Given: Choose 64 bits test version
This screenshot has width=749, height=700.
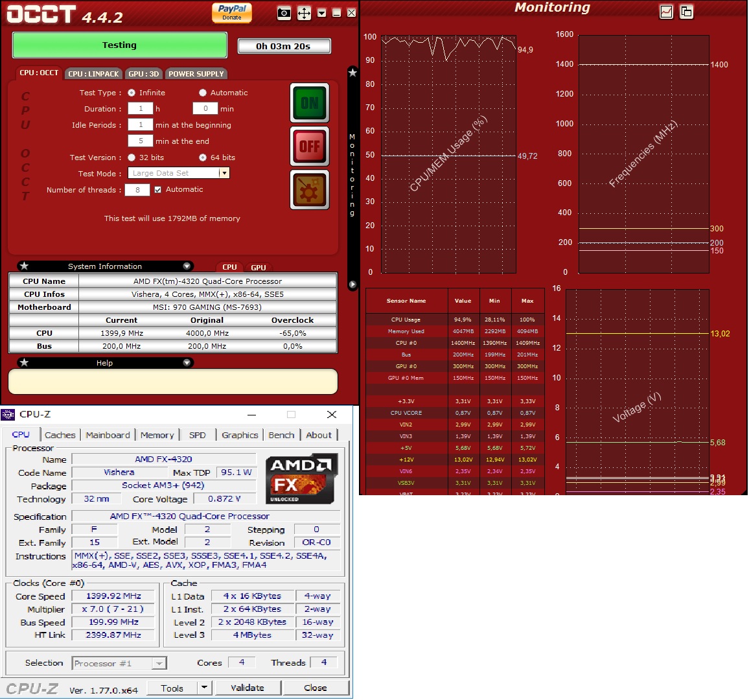Looking at the screenshot, I should (x=203, y=157).
